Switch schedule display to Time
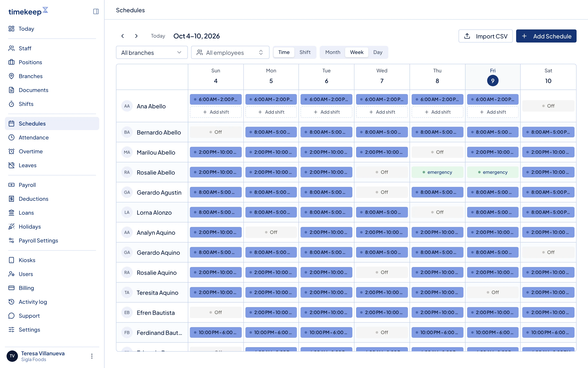 284,52
